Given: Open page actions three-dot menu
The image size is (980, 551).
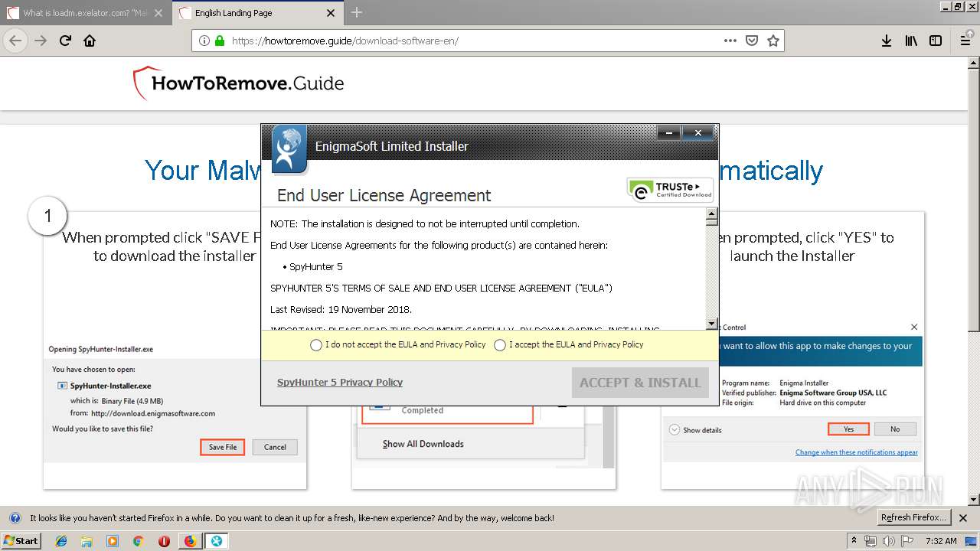Looking at the screenshot, I should coord(730,41).
